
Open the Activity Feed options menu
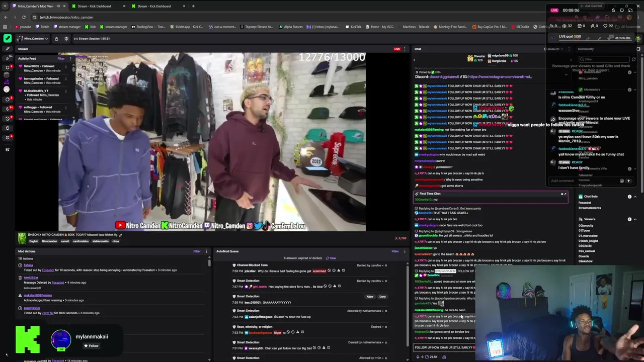click(x=70, y=58)
